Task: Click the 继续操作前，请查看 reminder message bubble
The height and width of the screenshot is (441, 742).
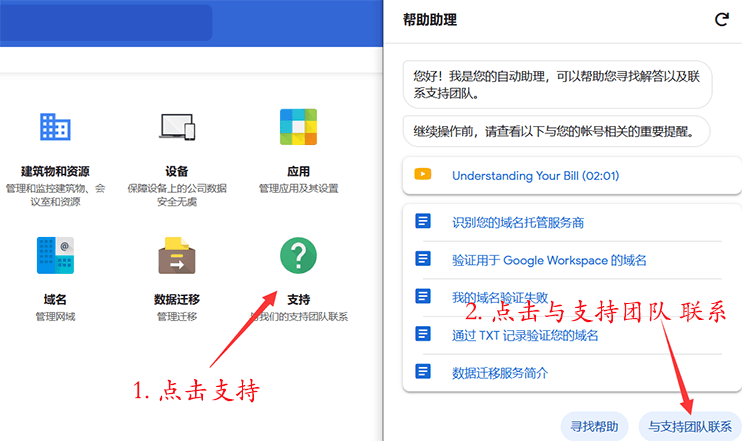Action: click(556, 131)
